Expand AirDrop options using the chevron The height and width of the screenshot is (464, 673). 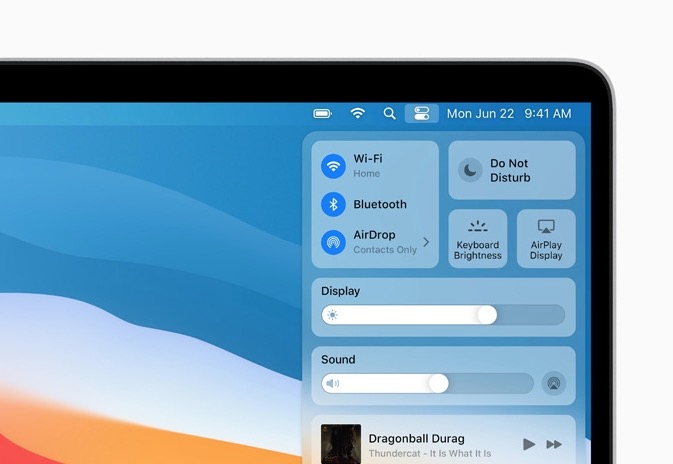point(426,242)
